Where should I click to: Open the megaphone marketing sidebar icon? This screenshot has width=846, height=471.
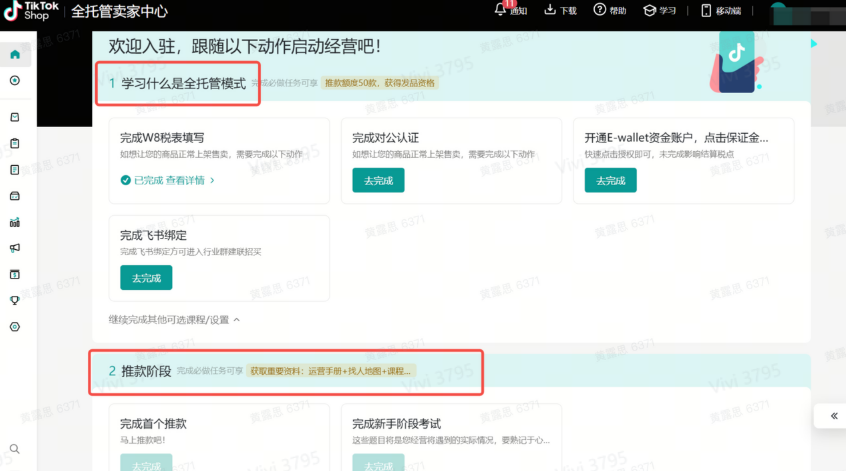(x=15, y=248)
